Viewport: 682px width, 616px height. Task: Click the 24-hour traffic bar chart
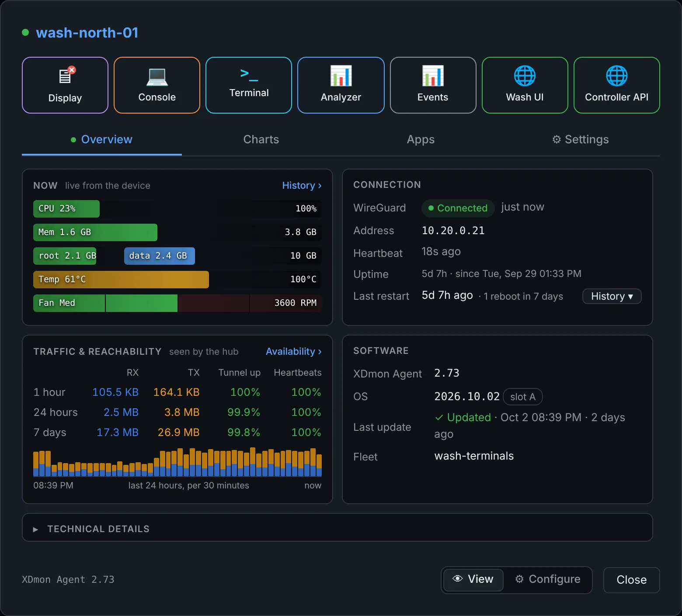(x=177, y=462)
